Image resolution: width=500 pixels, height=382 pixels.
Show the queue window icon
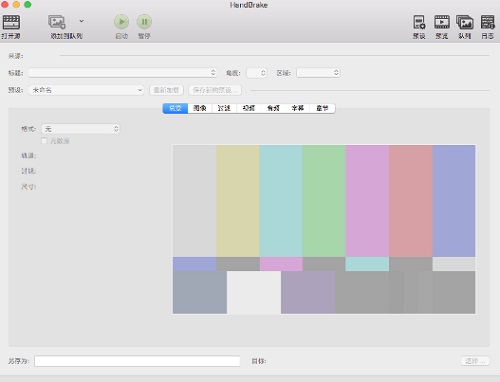pos(465,22)
